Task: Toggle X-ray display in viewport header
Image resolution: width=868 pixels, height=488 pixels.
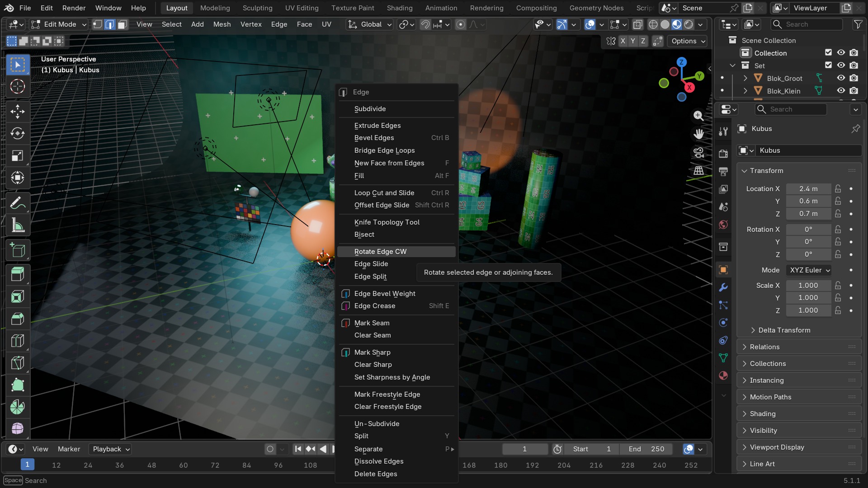Action: coord(638,24)
